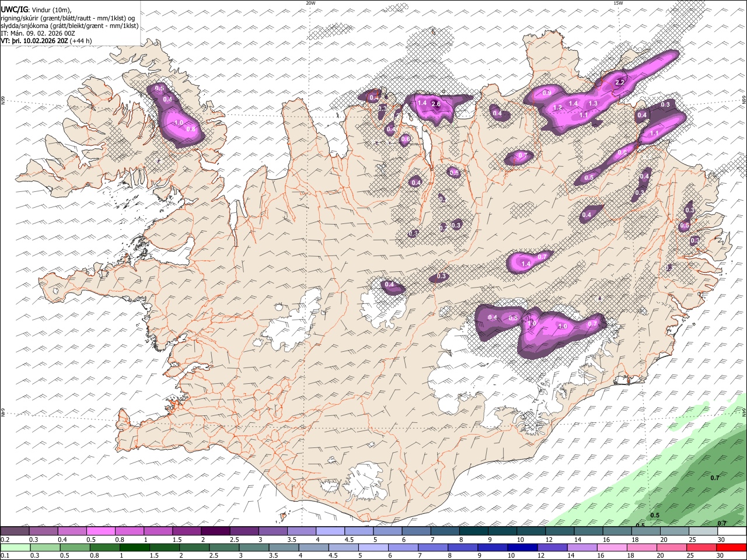Click the bright pink 0.5 swatch in snow legend
747x560 pixels.
tap(100, 531)
